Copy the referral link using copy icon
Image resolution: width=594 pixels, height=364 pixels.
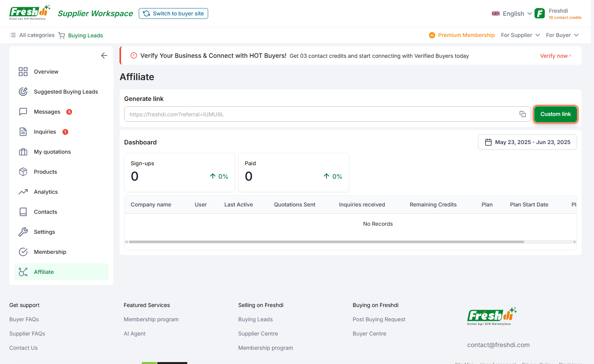pyautogui.click(x=522, y=114)
